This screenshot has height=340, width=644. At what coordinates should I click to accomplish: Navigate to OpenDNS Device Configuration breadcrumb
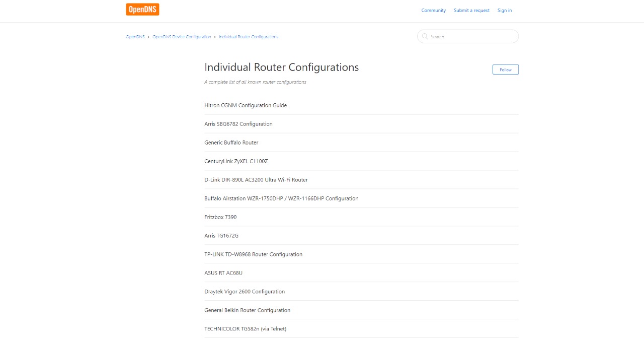(182, 37)
